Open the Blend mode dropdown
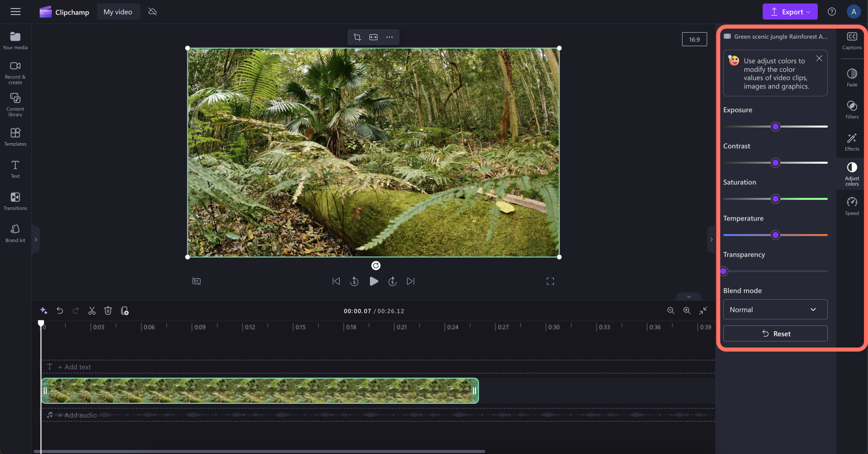868x454 pixels. pyautogui.click(x=775, y=309)
